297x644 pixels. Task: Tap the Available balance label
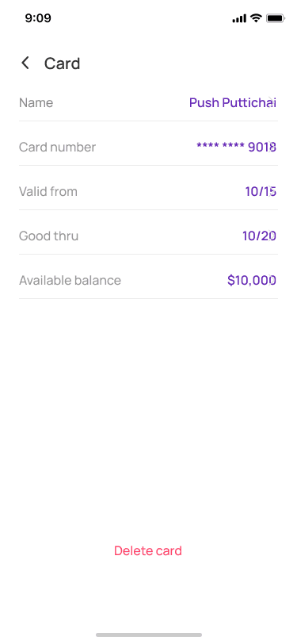point(70,281)
